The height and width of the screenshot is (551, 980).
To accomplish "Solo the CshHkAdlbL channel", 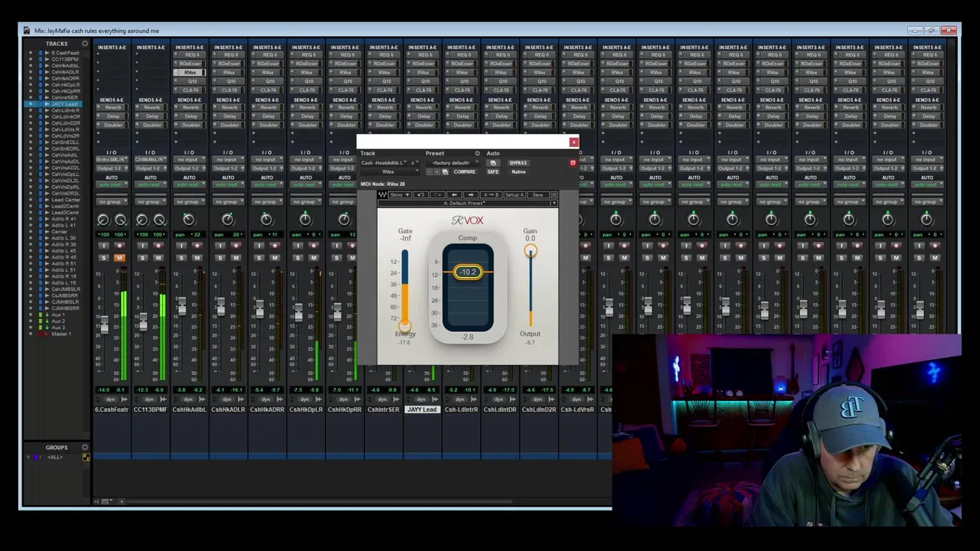I will (x=181, y=258).
